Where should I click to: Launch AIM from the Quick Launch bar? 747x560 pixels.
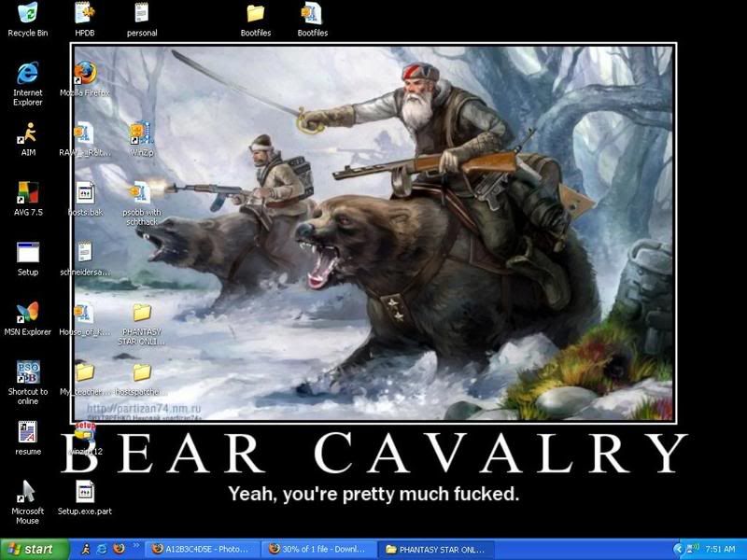86,550
